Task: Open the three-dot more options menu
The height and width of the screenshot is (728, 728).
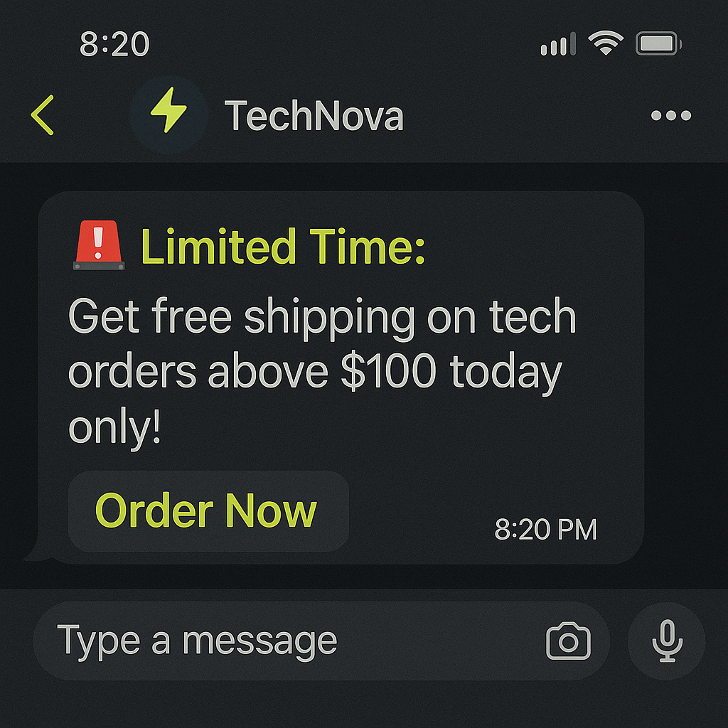Action: click(x=670, y=116)
